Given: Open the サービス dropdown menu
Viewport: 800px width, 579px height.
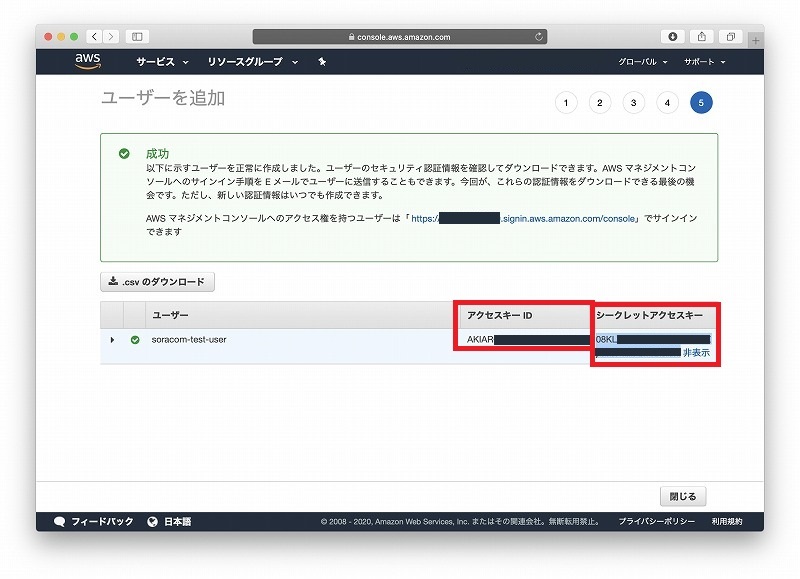Looking at the screenshot, I should tap(162, 62).
